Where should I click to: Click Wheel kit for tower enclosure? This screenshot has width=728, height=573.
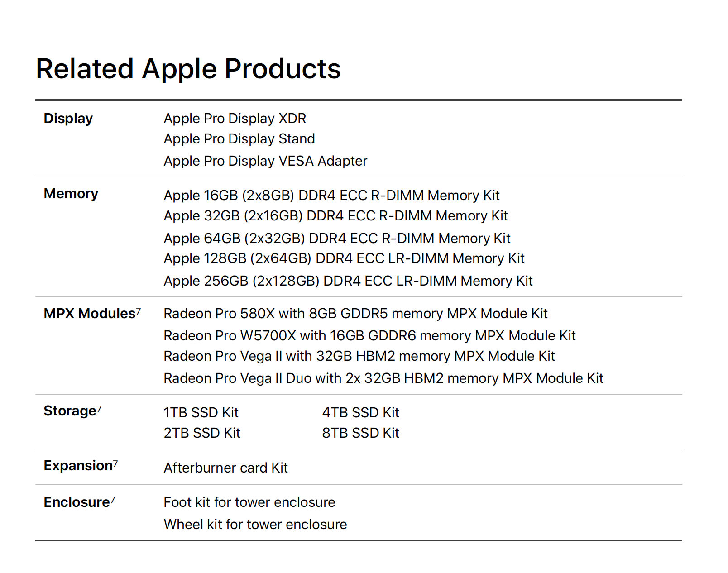click(255, 524)
